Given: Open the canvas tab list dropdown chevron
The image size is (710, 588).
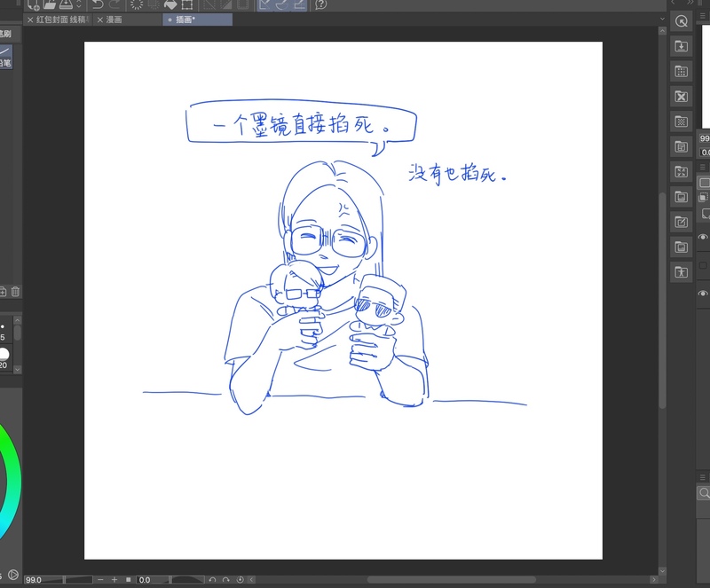Looking at the screenshot, I should pyautogui.click(x=662, y=19).
